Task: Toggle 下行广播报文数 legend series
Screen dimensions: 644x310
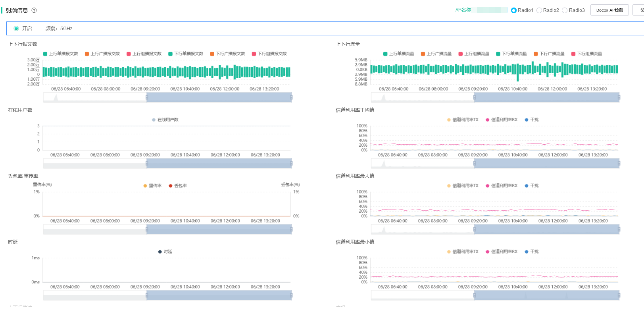Action: tap(228, 54)
